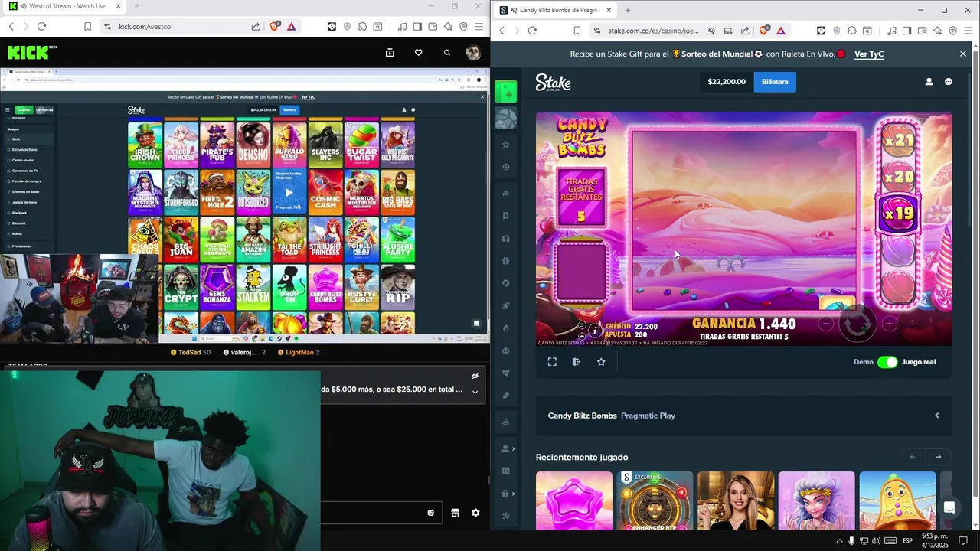Go to previous recently played games
980x551 pixels.
click(913, 457)
